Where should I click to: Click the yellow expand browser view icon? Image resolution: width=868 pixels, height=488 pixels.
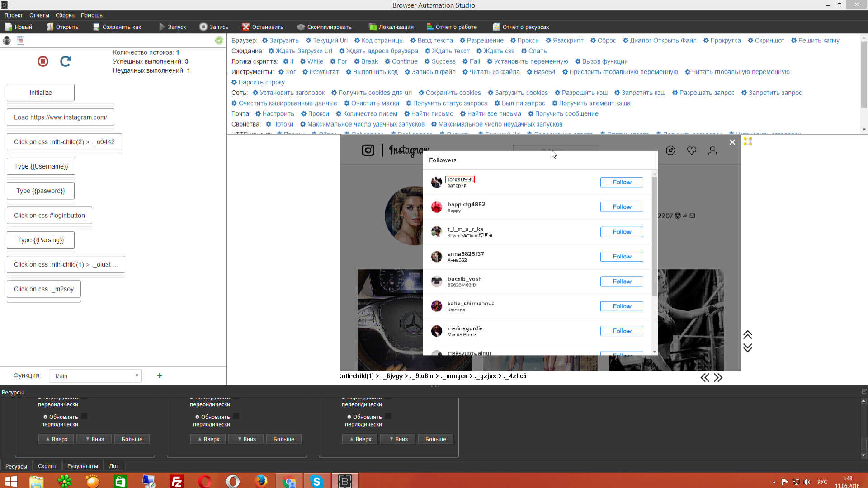pos(748,142)
